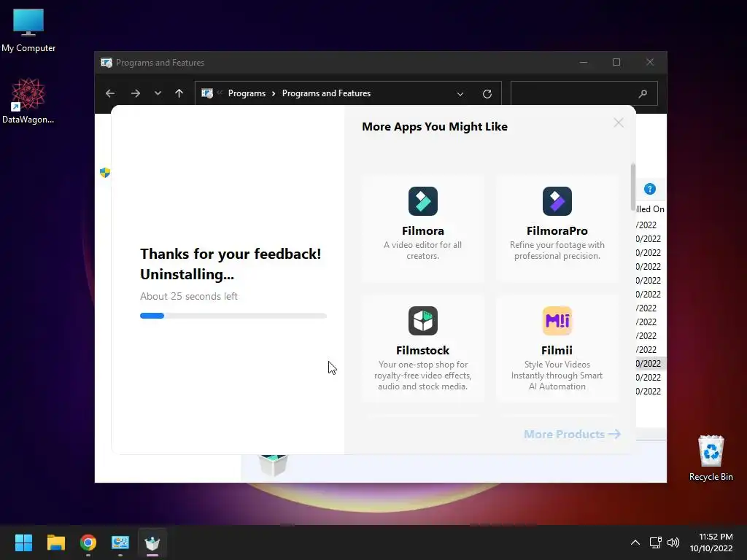The height and width of the screenshot is (560, 747).
Task: Switch to Control Panel taskbar icon
Action: [x=120, y=542]
